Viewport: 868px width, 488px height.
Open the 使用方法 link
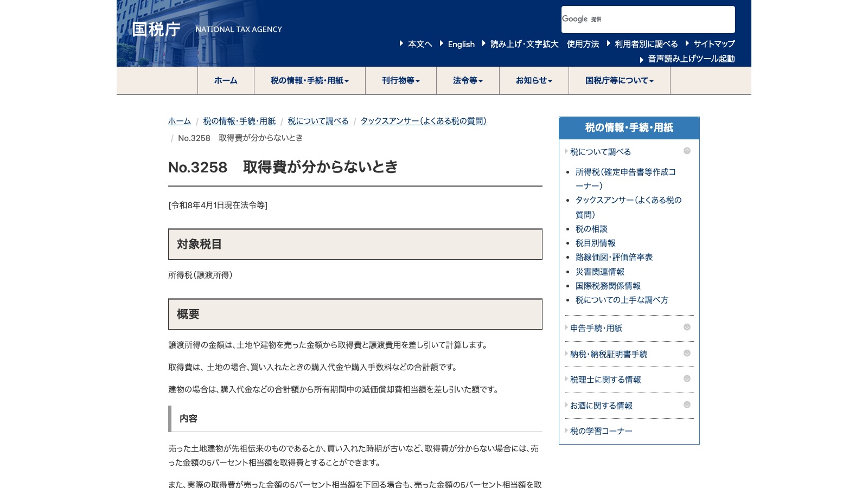tap(583, 44)
